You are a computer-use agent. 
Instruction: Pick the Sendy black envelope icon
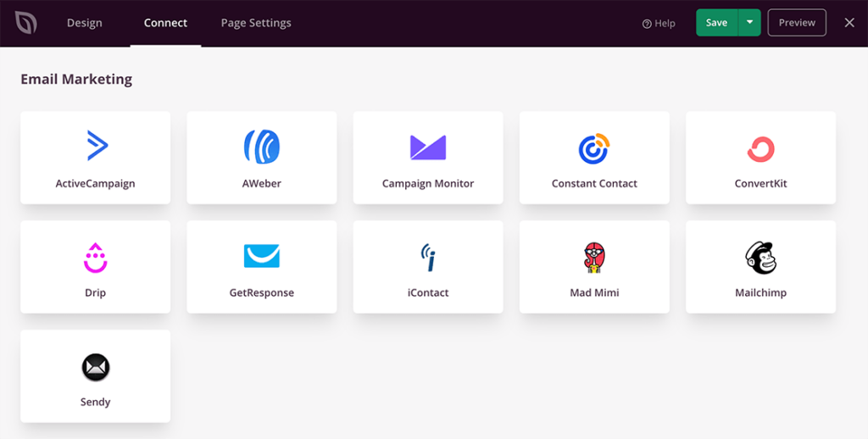(x=96, y=367)
